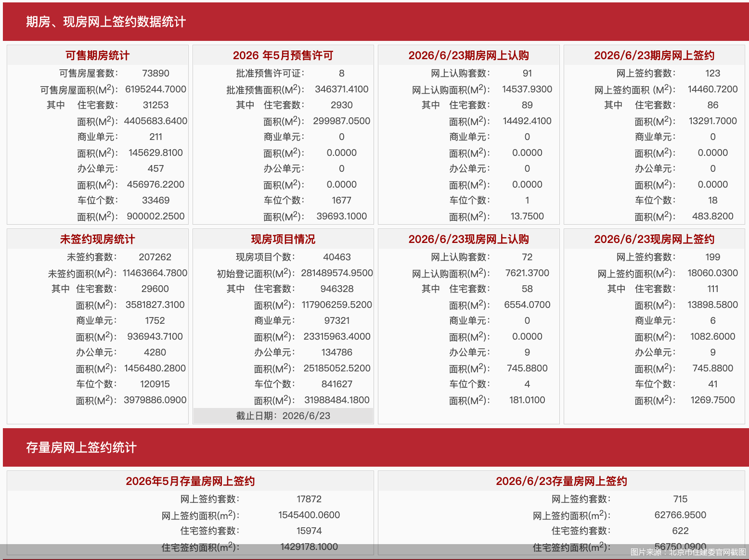Click the value 145629.8100
The width and height of the screenshot is (749, 560).
click(156, 153)
